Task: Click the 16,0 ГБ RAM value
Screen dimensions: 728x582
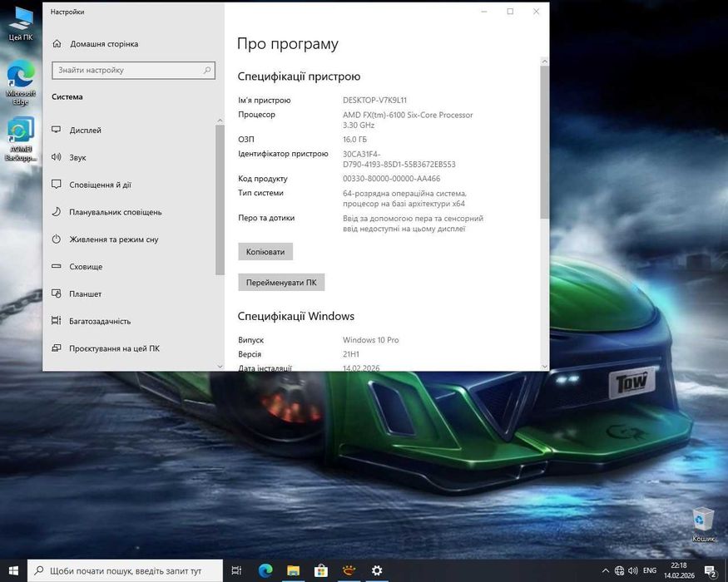Action: tap(354, 139)
